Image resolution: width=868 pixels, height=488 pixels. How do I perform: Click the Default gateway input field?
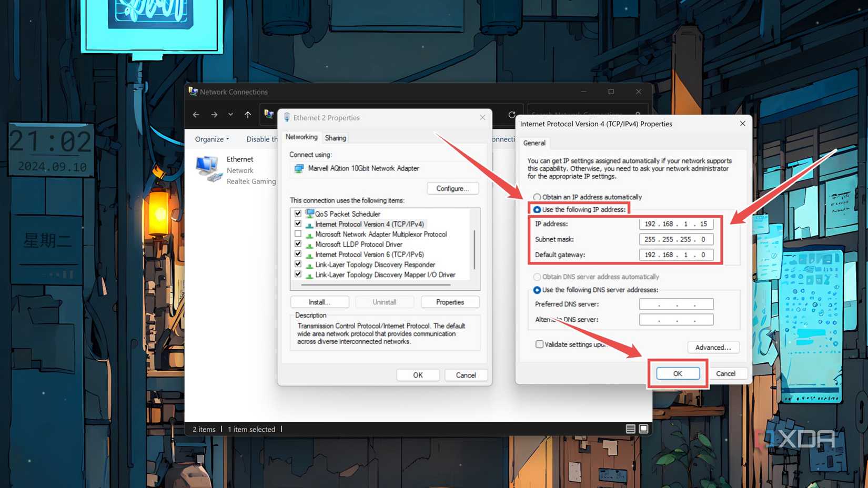[676, 255]
